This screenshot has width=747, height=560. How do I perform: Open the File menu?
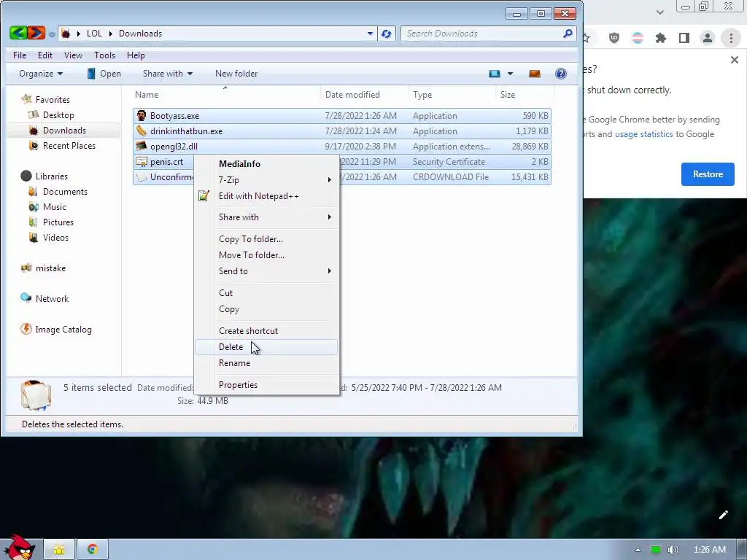(20, 55)
